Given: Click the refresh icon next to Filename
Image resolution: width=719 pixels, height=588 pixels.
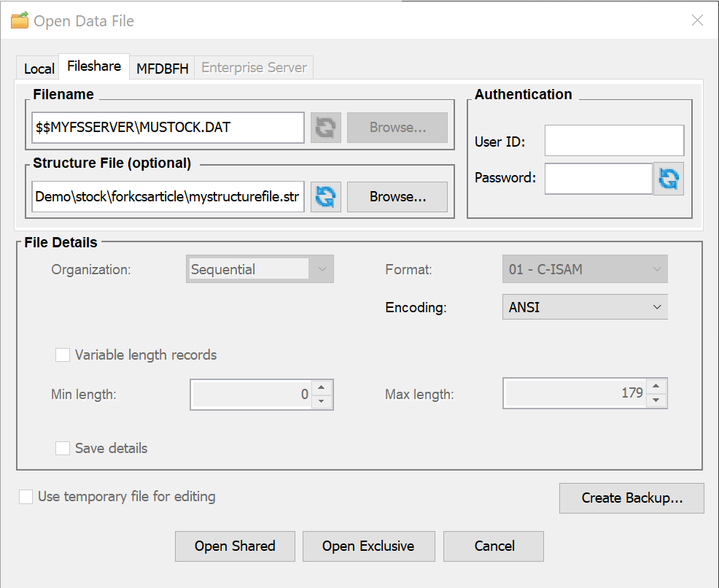Looking at the screenshot, I should 325,127.
